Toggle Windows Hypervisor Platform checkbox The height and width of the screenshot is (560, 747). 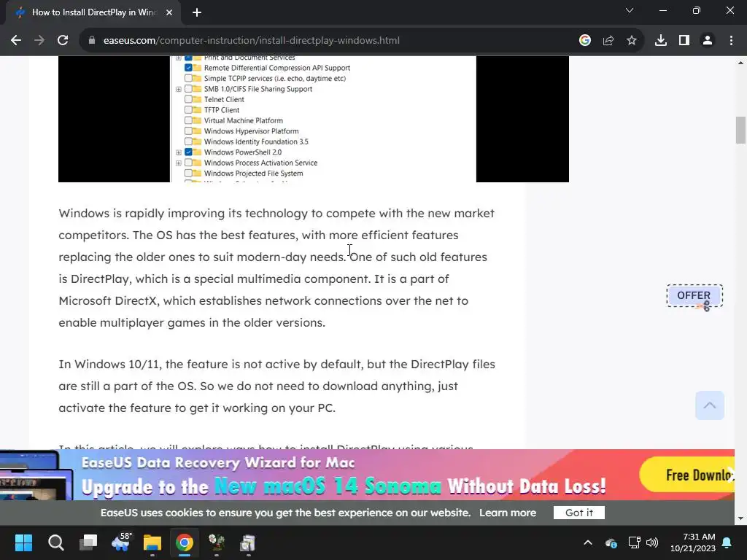tap(189, 131)
